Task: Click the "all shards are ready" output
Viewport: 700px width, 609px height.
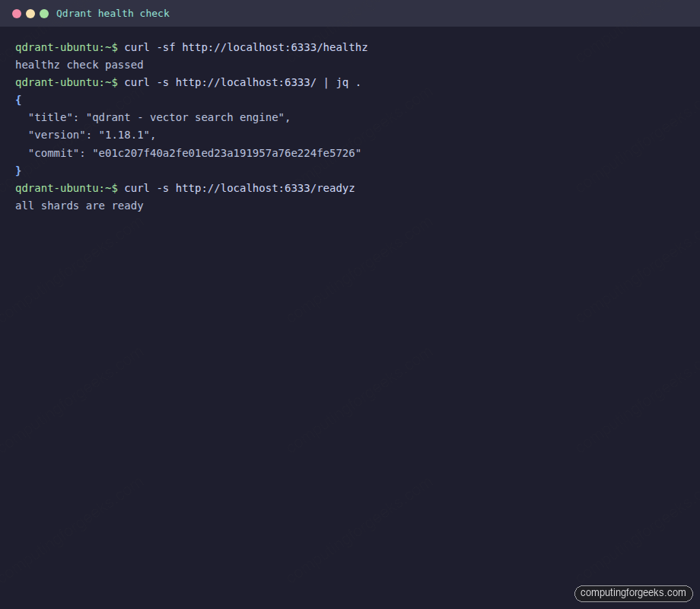Action: (x=79, y=206)
